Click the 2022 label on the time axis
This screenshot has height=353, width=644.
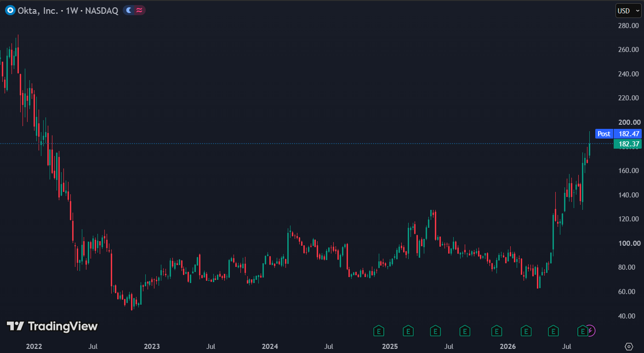[x=34, y=346]
